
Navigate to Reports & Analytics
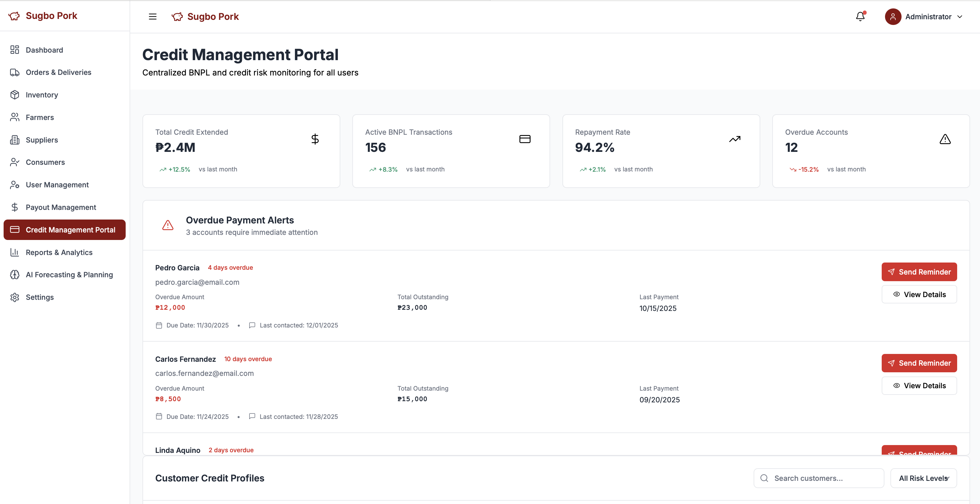coord(59,252)
